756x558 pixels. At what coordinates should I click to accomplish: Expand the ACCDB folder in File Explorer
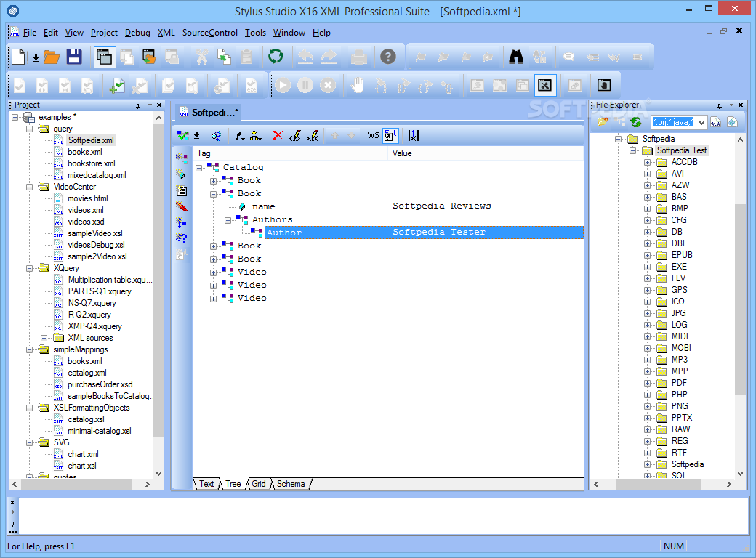coord(647,163)
